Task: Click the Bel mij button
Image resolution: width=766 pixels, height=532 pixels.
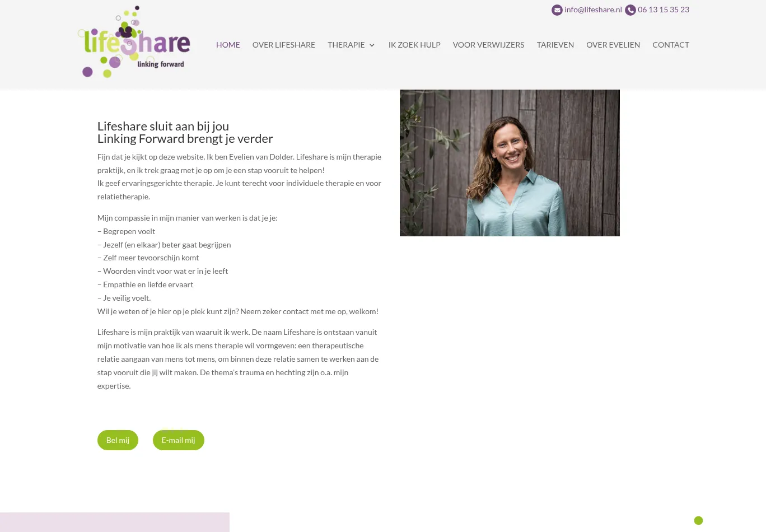Action: click(x=118, y=440)
